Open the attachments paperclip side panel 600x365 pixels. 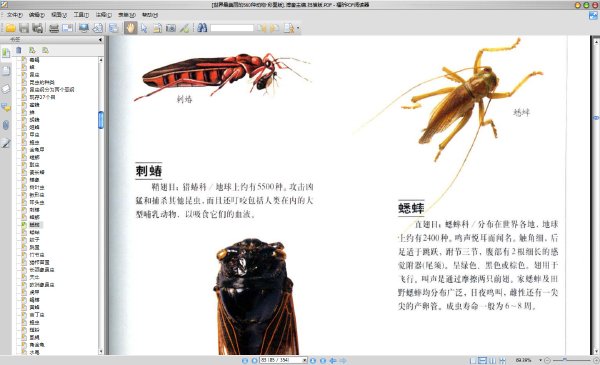click(6, 125)
